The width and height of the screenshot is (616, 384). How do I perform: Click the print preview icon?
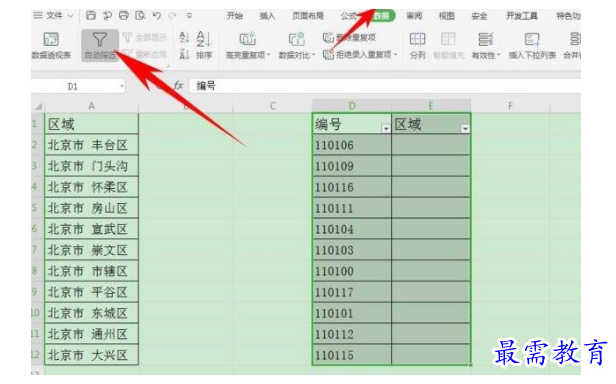click(x=140, y=15)
